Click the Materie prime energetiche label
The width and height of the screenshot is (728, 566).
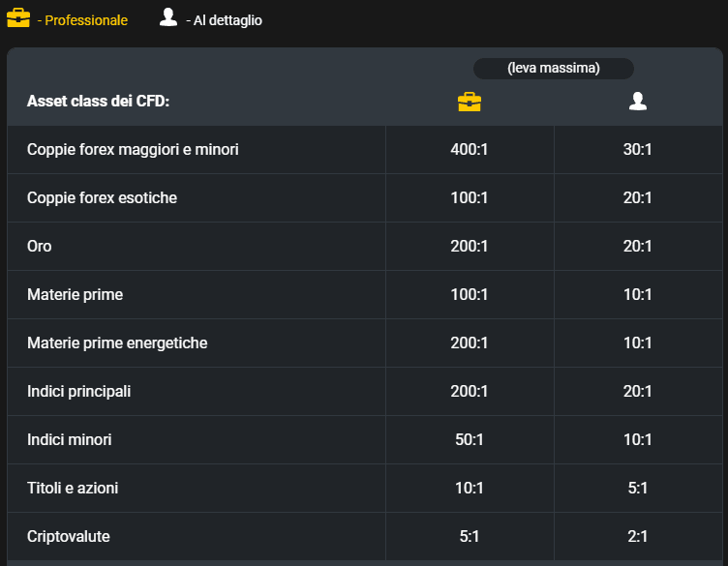click(117, 343)
